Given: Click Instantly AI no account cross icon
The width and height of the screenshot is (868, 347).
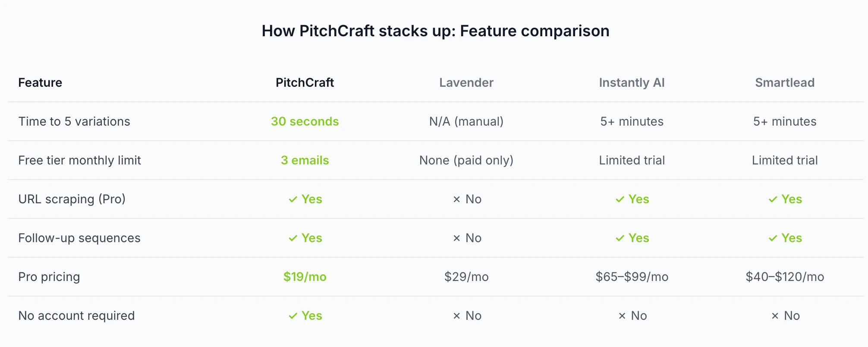Looking at the screenshot, I should [622, 316].
